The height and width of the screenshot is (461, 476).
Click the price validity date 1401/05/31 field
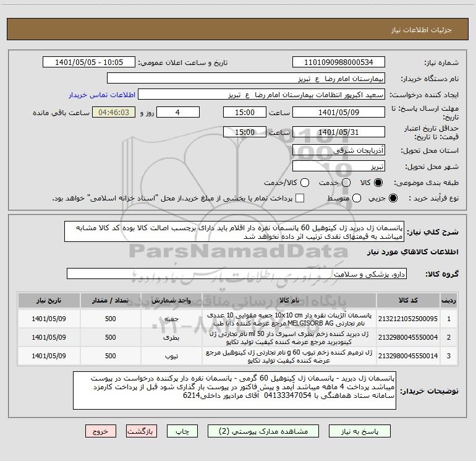coord(339,132)
